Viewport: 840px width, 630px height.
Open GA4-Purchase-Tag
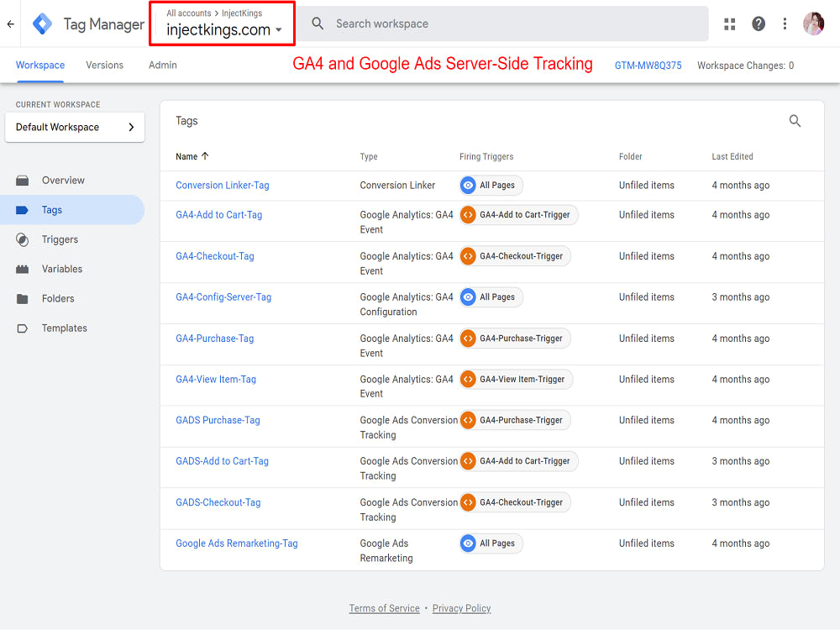[215, 339]
